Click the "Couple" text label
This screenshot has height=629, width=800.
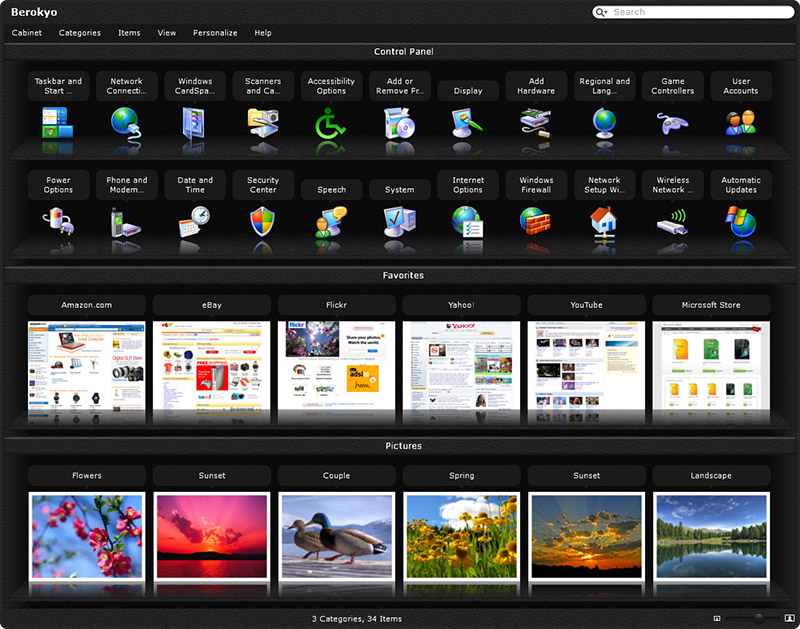(x=337, y=475)
